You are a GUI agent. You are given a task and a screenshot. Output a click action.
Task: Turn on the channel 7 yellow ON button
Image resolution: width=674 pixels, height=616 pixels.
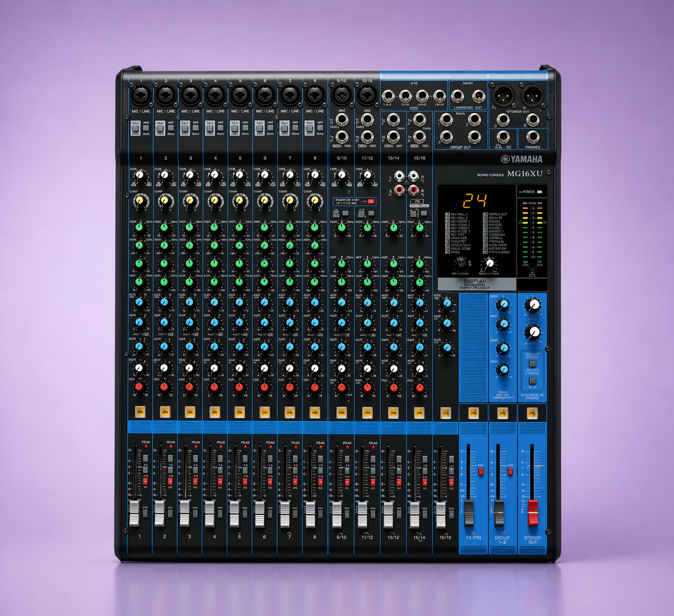pos(289,412)
